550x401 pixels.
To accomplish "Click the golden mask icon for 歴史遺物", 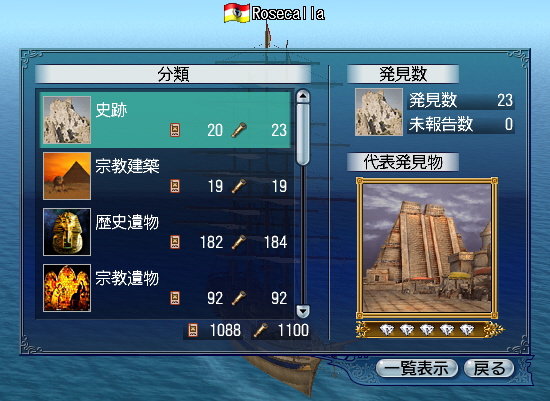I will click(67, 232).
